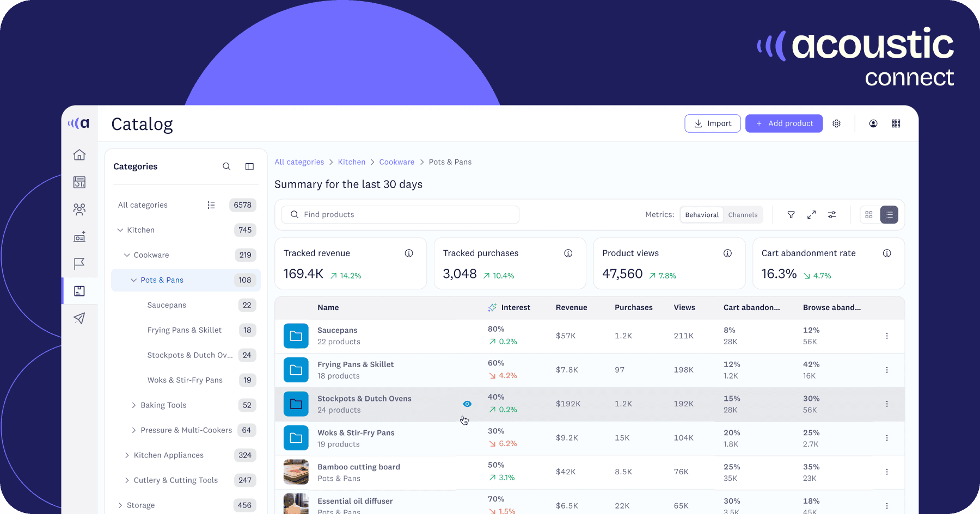Expand the Baking Tools category
The width and height of the screenshot is (980, 514).
[x=134, y=405]
